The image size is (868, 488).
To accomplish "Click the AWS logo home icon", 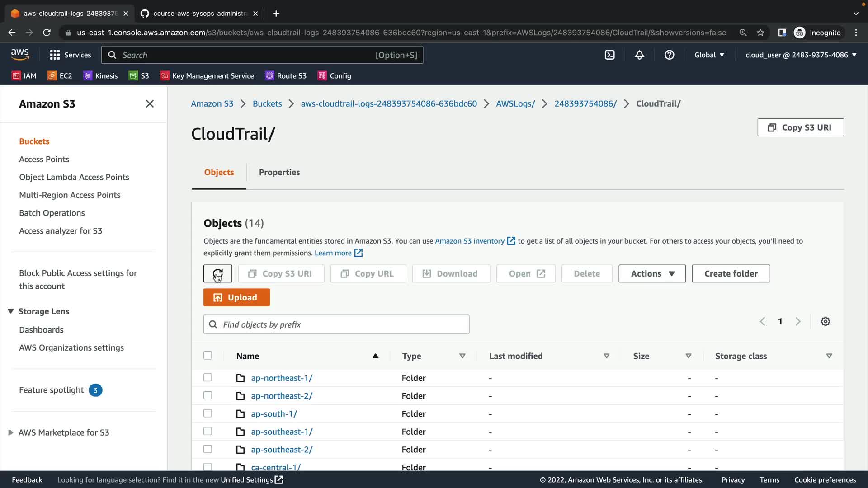I will click(20, 55).
